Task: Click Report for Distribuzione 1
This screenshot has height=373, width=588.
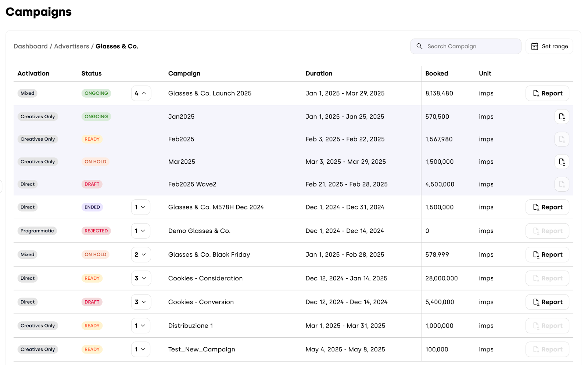Action: click(547, 326)
